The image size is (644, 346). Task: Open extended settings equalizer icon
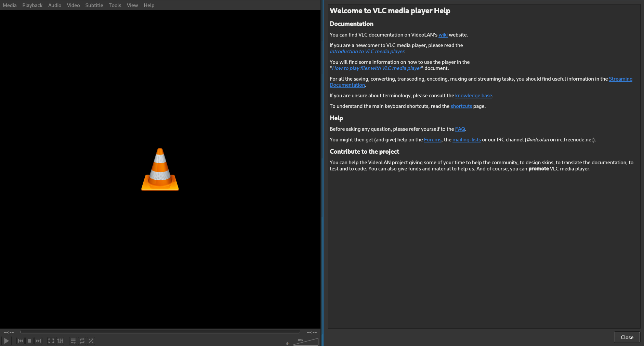[60, 341]
